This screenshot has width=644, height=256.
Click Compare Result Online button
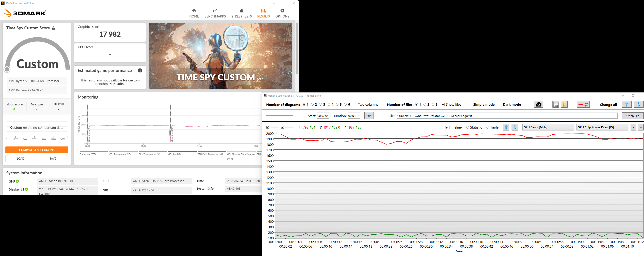37,150
